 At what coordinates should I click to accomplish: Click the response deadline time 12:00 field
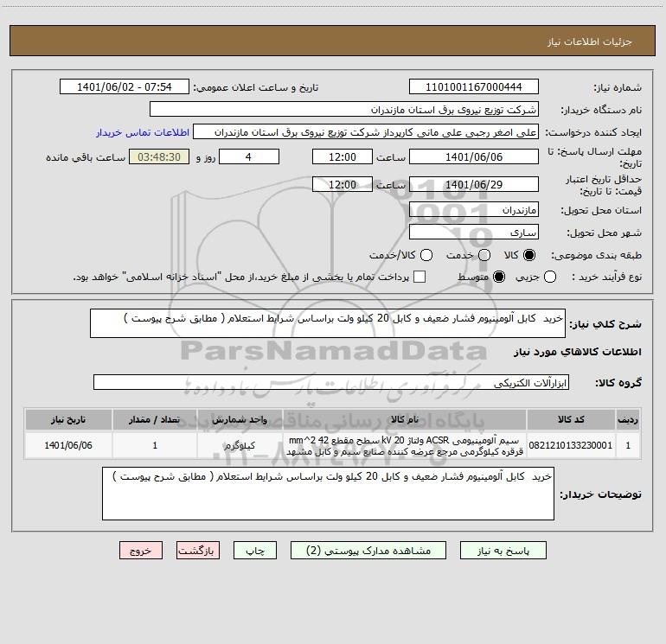coord(343,156)
